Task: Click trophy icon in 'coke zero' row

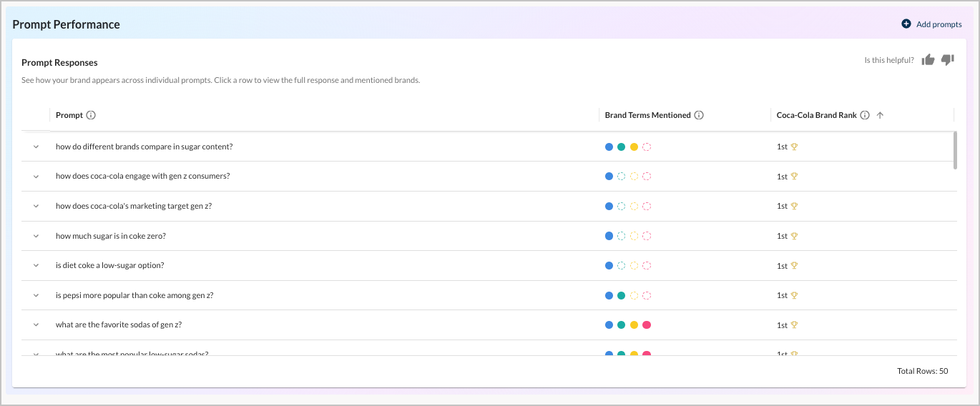Action: 794,236
